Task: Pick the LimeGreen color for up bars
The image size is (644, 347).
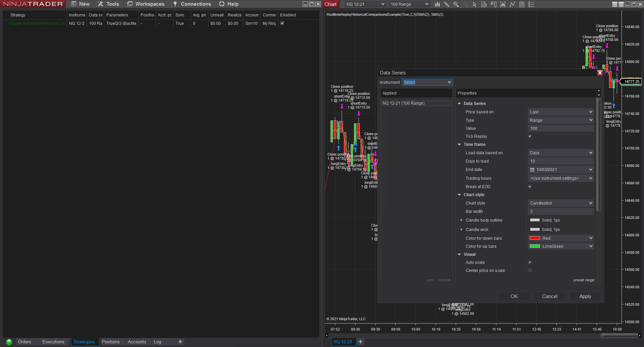Action: (x=561, y=246)
